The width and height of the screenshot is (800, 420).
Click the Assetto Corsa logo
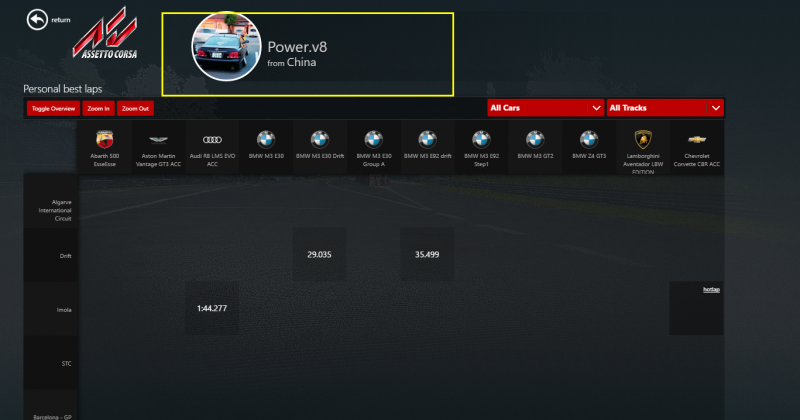pos(105,33)
